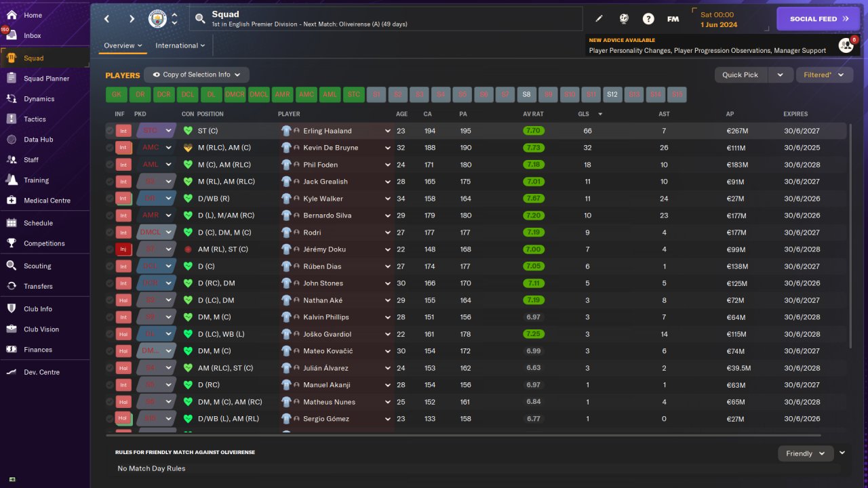Open the Filtered dropdown

[824, 75]
